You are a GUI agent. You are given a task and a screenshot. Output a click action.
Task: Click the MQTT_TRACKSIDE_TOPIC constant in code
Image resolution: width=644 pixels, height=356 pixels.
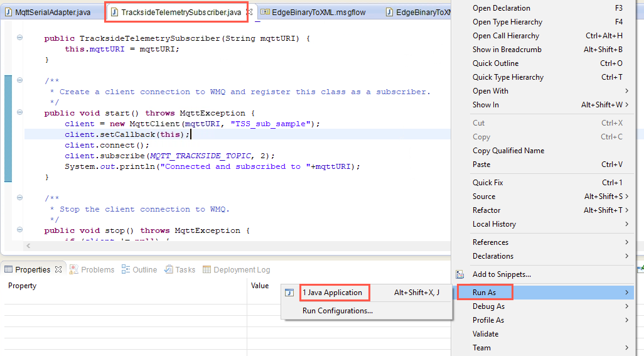(x=200, y=156)
